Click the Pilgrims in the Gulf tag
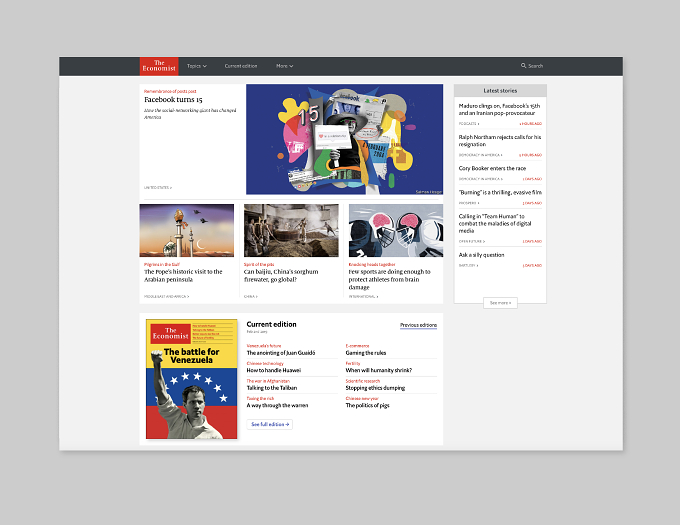The image size is (680, 525). 162,264
